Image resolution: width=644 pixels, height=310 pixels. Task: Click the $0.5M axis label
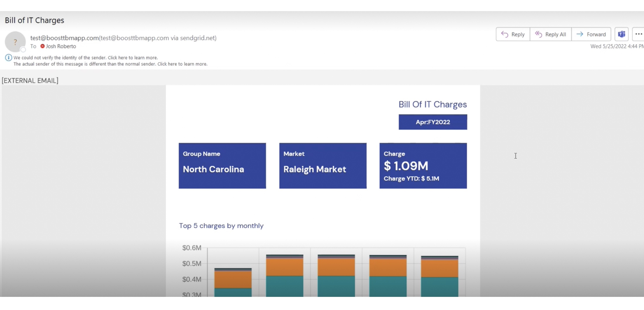click(x=192, y=264)
